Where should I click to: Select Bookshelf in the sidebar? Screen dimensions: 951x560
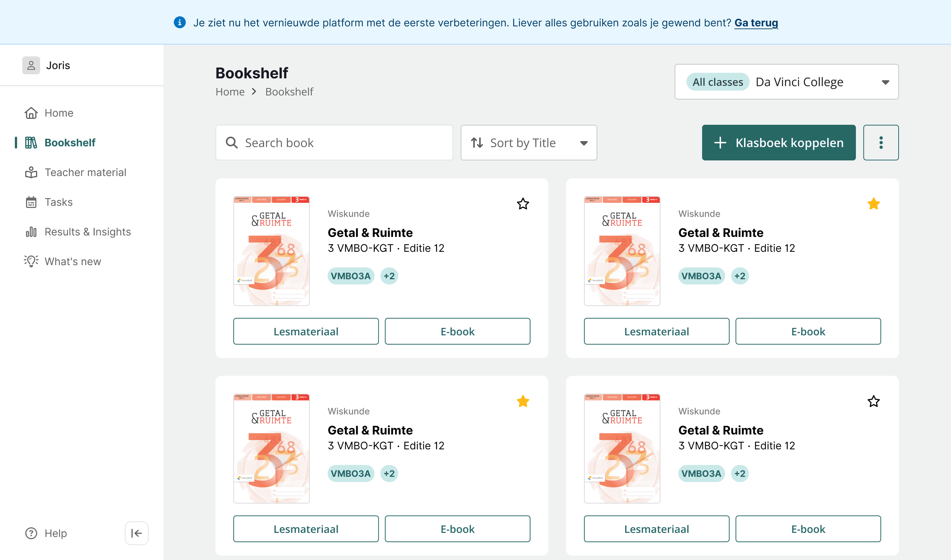[x=61, y=143]
